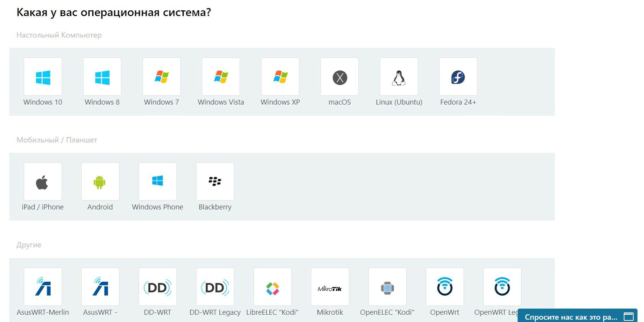Select the Blackberry logo icon
Viewport: 644px width, 322px height.
[x=215, y=182]
